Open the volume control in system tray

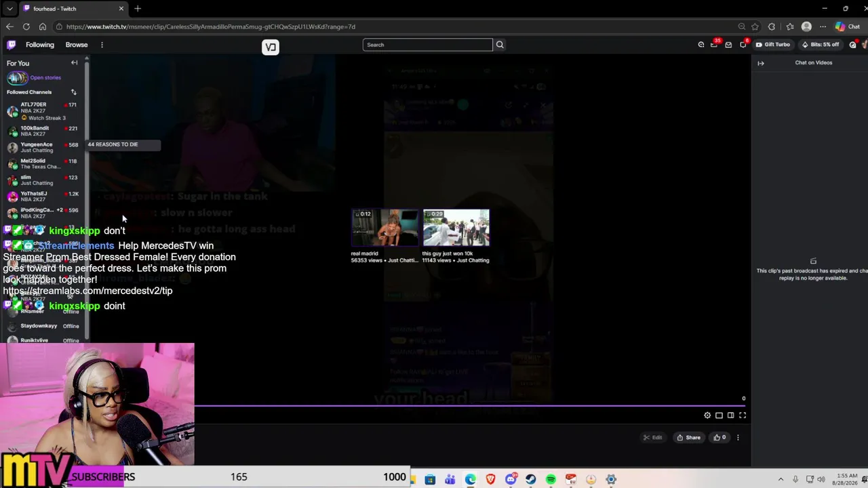coord(822,480)
